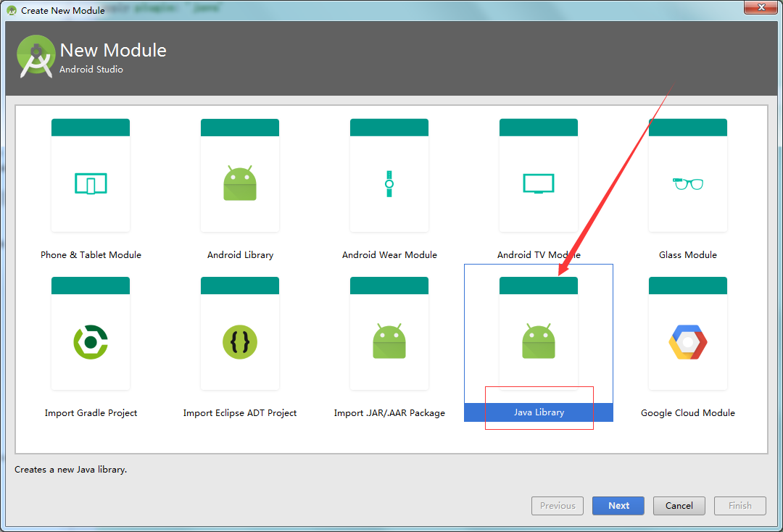Choose the Google Cloud Module hexagon icon
The width and height of the screenshot is (783, 532).
pos(688,341)
